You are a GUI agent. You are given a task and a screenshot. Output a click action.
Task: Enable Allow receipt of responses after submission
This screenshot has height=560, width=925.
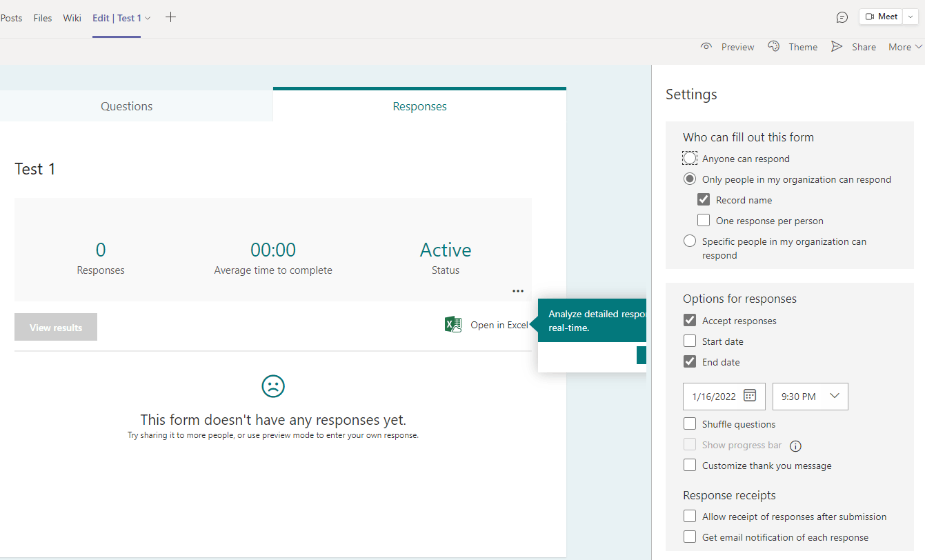[690, 517]
